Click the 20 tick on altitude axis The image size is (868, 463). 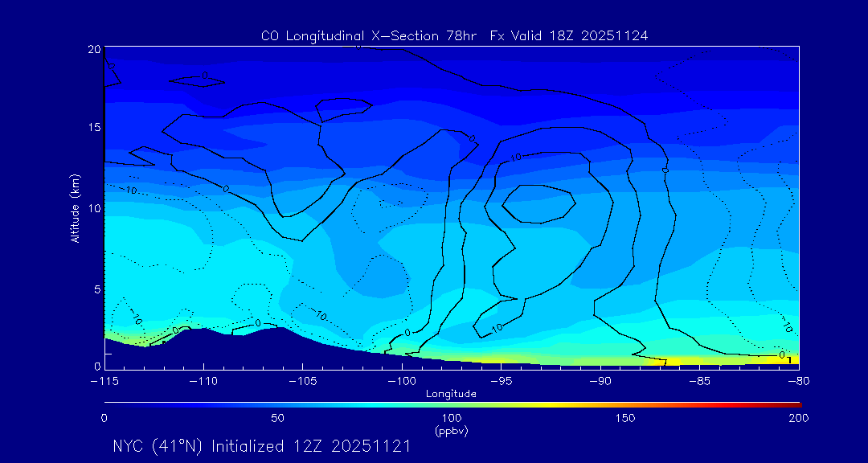click(x=93, y=50)
